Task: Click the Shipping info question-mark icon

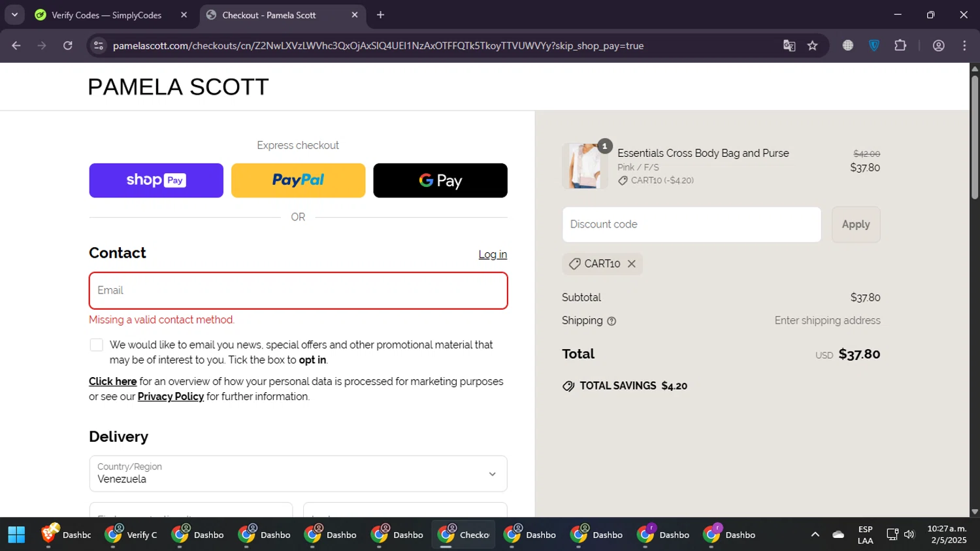Action: [x=612, y=322]
